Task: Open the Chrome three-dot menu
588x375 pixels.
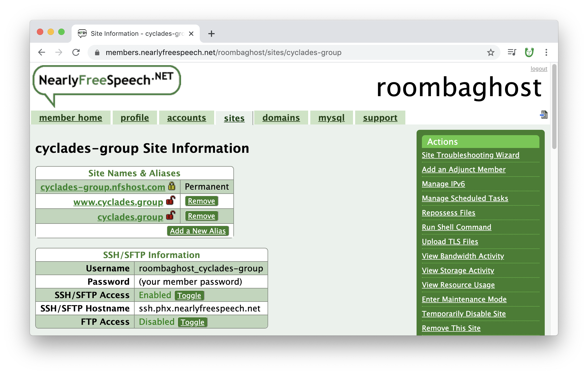Action: [546, 52]
